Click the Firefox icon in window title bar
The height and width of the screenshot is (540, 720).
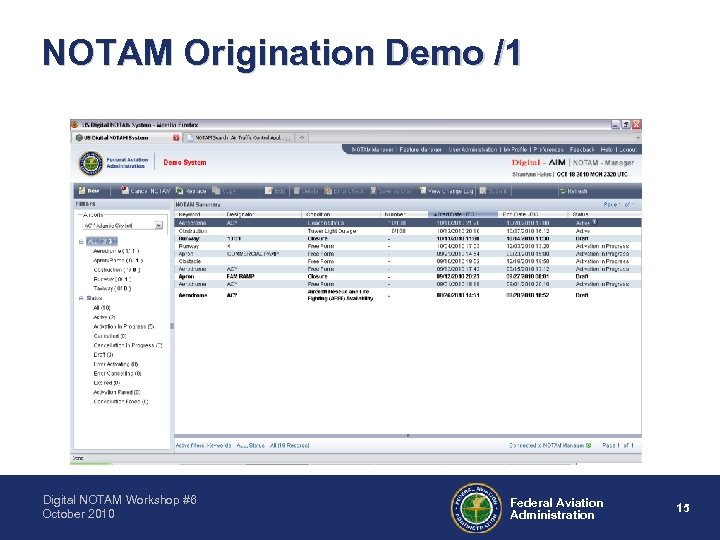point(75,124)
